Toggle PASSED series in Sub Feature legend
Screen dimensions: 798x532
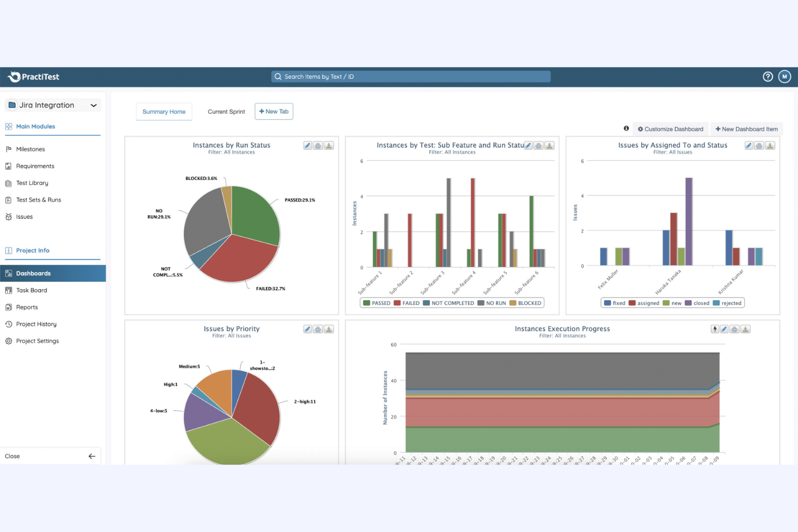point(377,302)
